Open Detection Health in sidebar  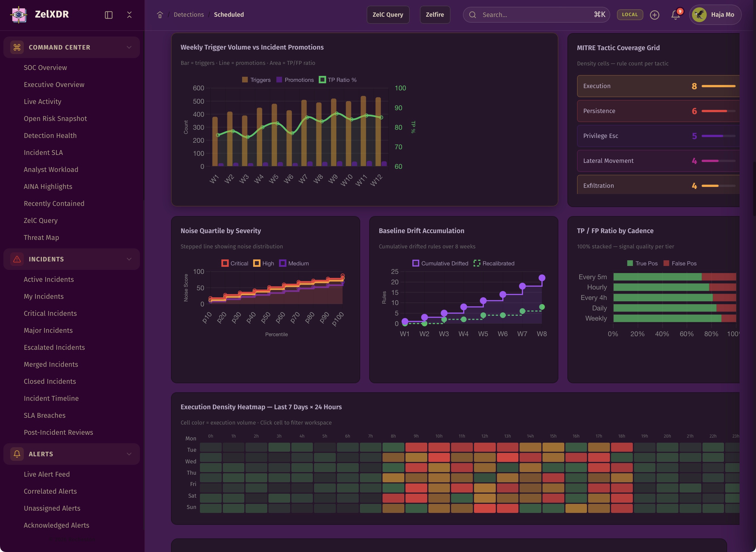50,135
